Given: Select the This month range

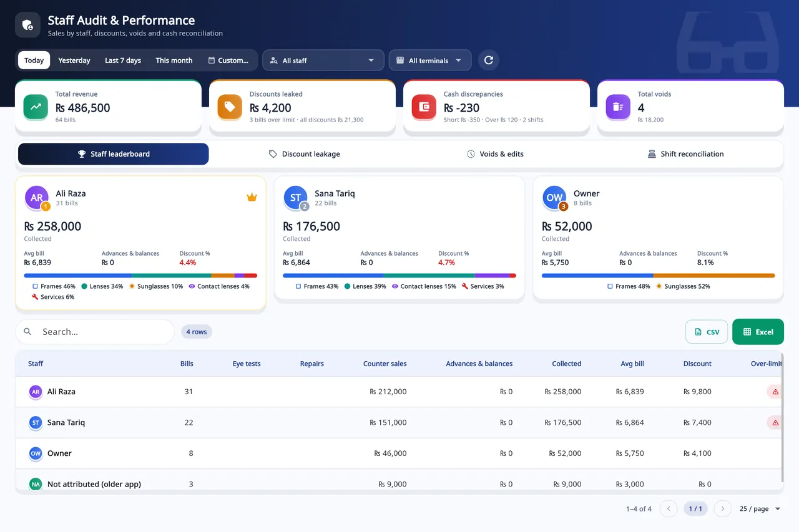Looking at the screenshot, I should tap(174, 60).
